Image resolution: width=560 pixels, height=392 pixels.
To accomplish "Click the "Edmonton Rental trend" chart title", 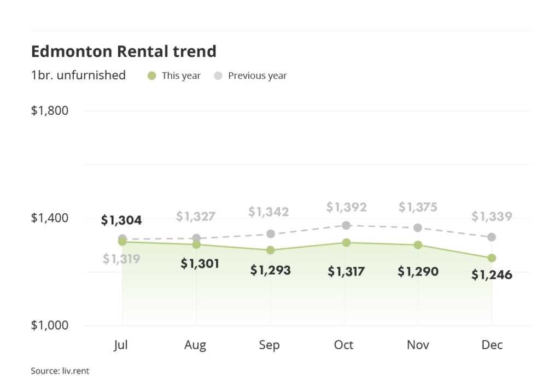I will click(x=124, y=51).
